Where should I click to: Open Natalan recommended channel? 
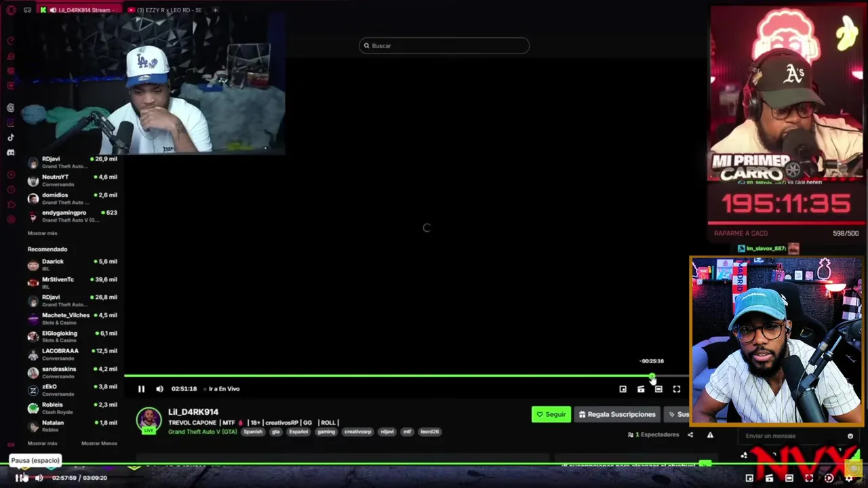point(72,426)
